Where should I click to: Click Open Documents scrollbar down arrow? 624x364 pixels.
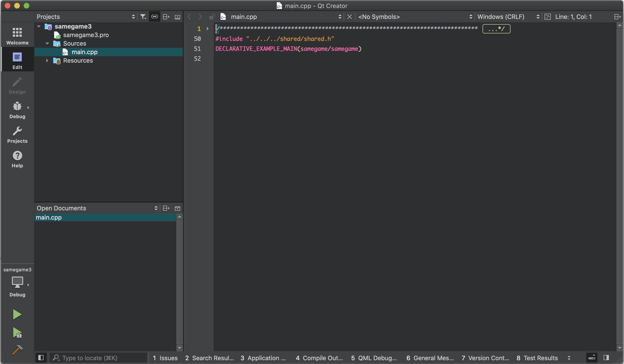(x=180, y=348)
